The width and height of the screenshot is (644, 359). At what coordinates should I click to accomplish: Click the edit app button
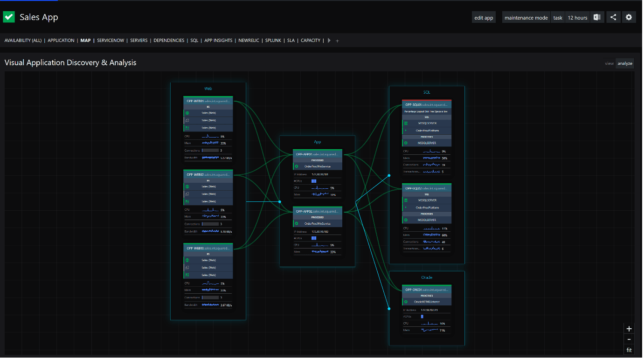484,18
